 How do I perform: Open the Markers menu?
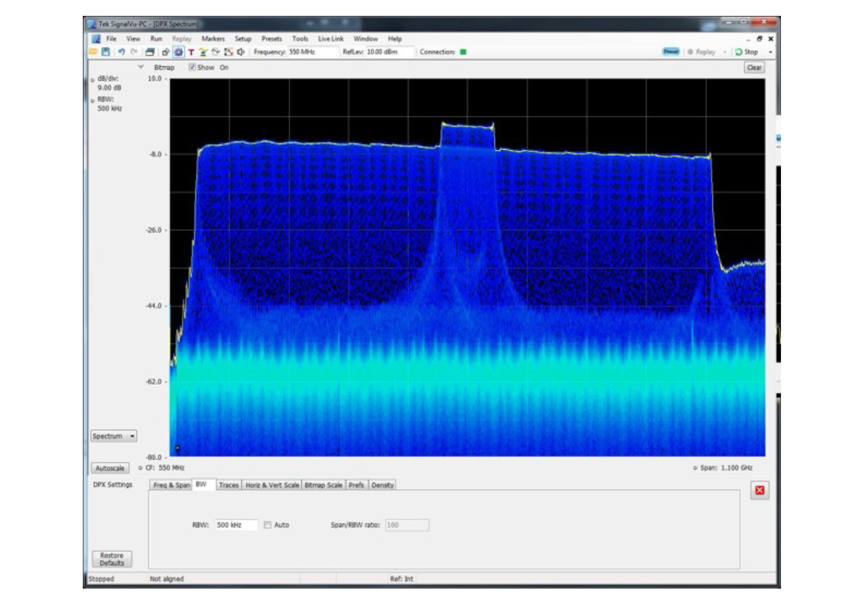tap(213, 39)
